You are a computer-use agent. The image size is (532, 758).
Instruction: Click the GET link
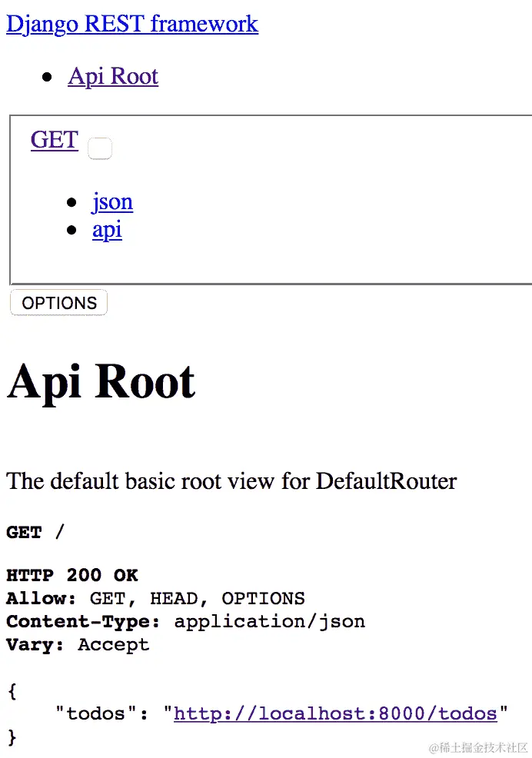54,140
